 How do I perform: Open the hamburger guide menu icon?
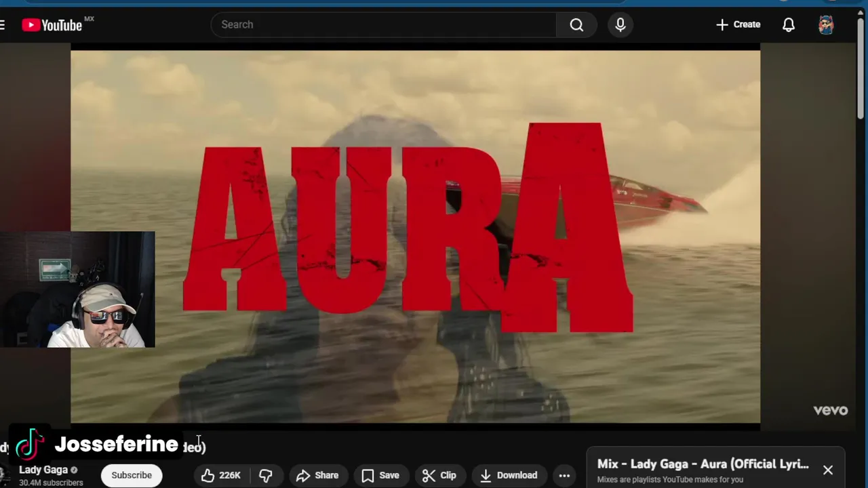click(x=3, y=25)
